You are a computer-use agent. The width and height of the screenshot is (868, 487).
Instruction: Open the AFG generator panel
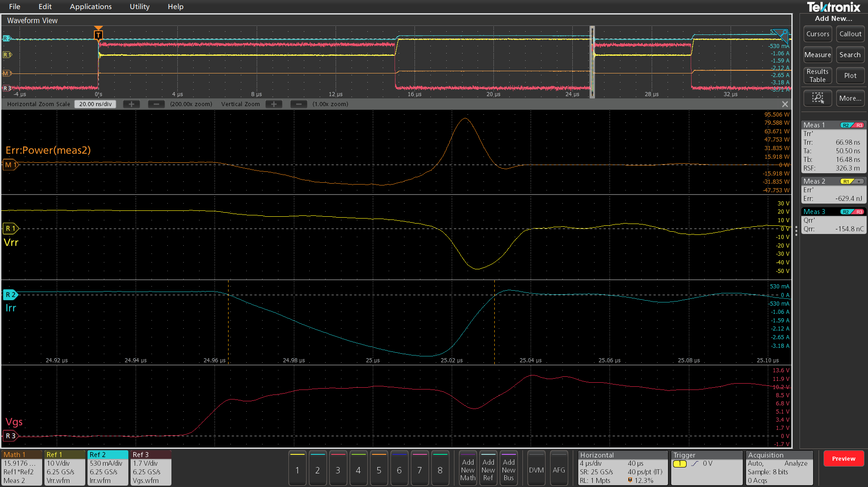(x=559, y=468)
